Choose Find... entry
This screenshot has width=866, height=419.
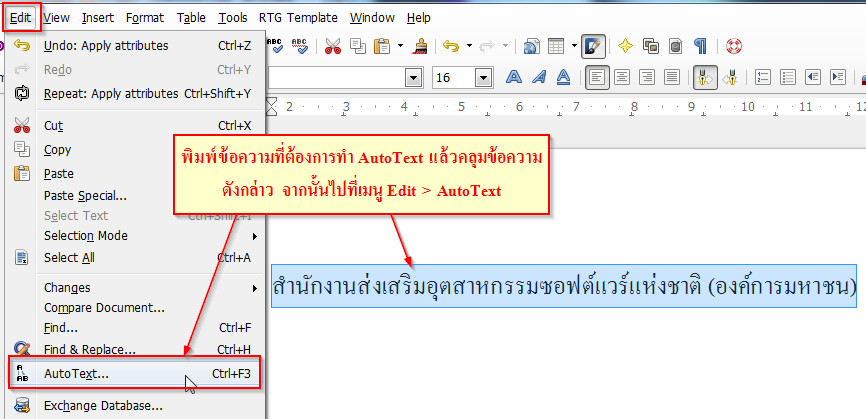(135, 328)
